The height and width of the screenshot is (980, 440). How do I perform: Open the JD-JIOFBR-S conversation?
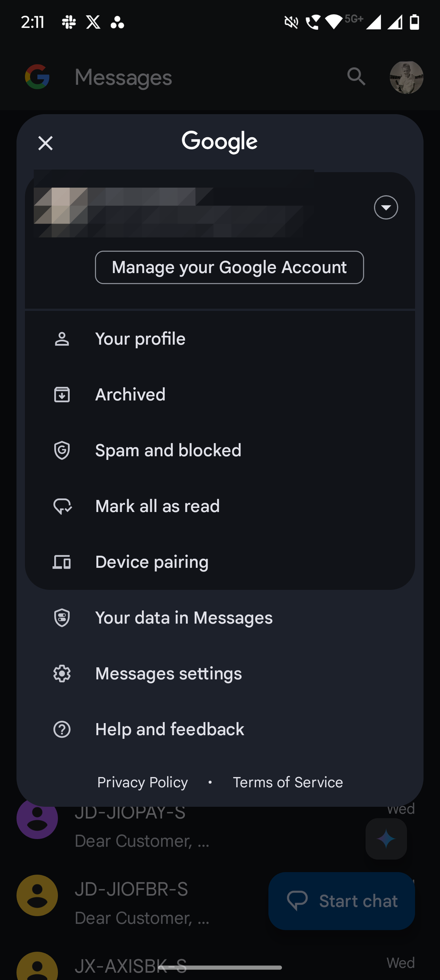pos(137,903)
